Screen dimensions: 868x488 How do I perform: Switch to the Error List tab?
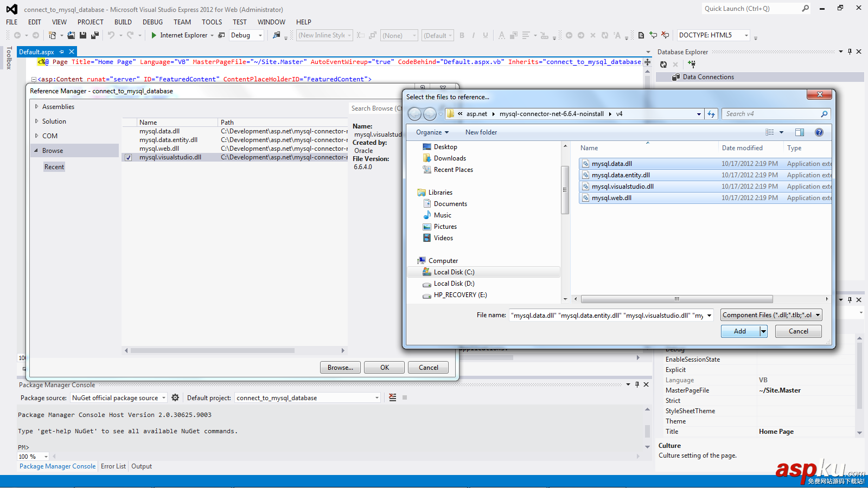(113, 466)
